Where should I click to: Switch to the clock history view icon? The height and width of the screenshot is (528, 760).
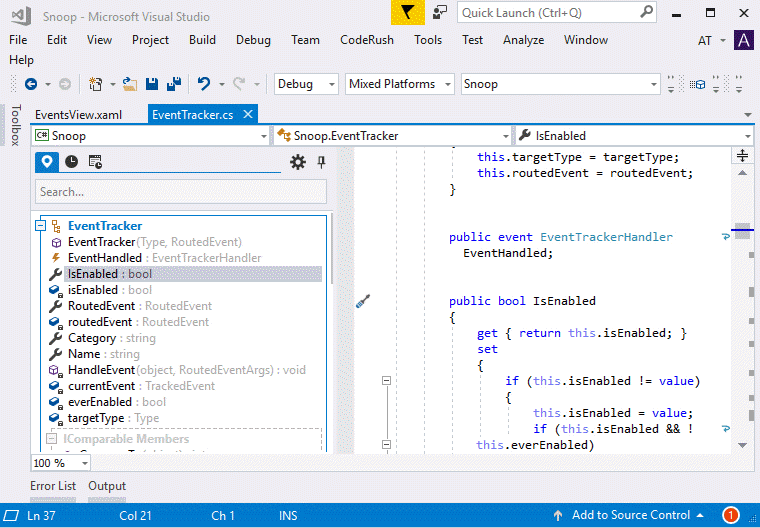[x=72, y=162]
